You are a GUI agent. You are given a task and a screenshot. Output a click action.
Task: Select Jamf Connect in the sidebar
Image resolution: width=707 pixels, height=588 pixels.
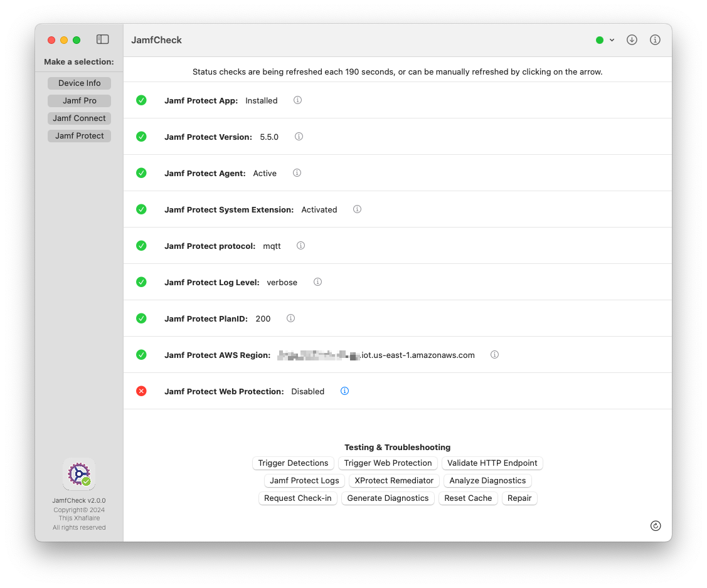point(79,118)
